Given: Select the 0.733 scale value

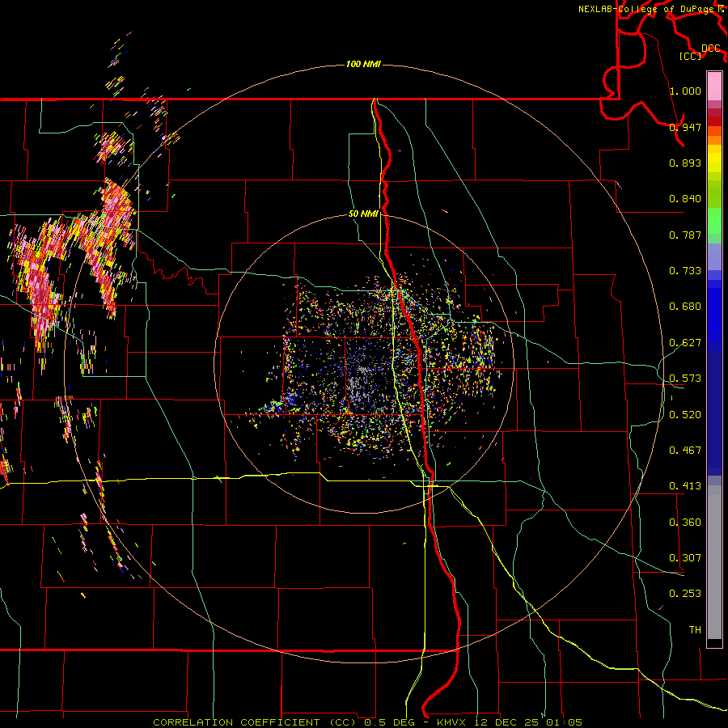Looking at the screenshot, I should tap(685, 271).
